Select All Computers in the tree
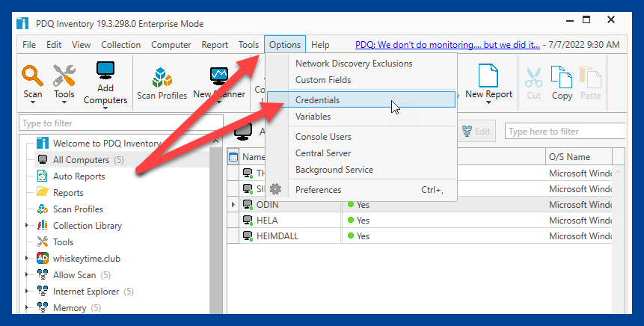 pos(81,160)
